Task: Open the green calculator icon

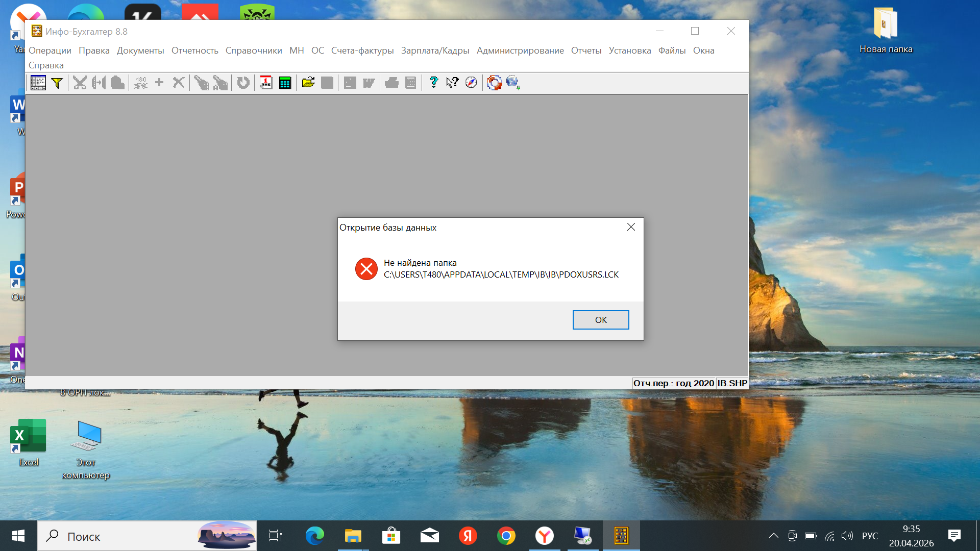Action: point(285,83)
